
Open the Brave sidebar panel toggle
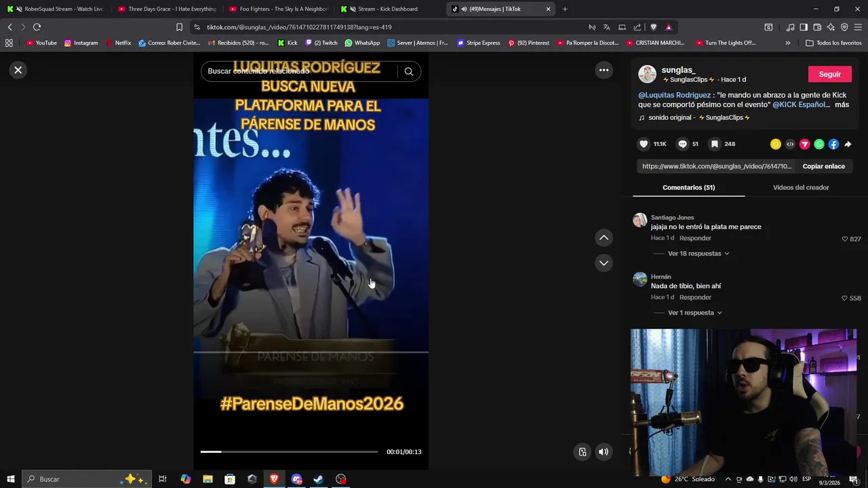click(x=804, y=27)
